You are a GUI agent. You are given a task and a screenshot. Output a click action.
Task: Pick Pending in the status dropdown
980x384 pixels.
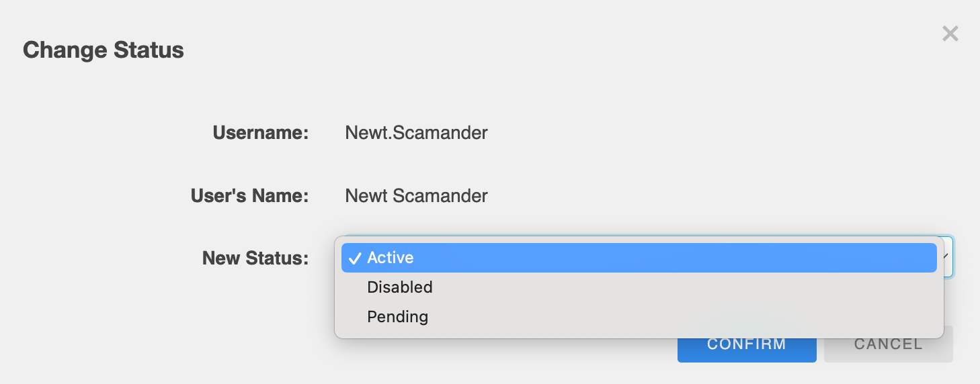pyautogui.click(x=397, y=317)
